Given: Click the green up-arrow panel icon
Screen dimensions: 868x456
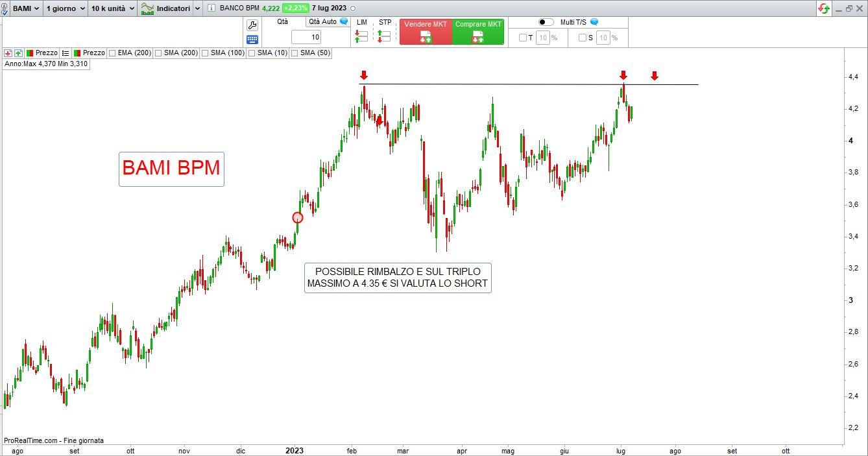Looking at the screenshot, I should (x=18, y=53).
